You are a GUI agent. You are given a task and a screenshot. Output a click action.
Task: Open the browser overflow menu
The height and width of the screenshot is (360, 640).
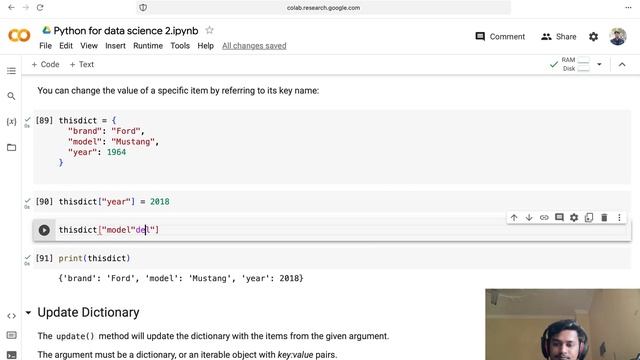628,7
